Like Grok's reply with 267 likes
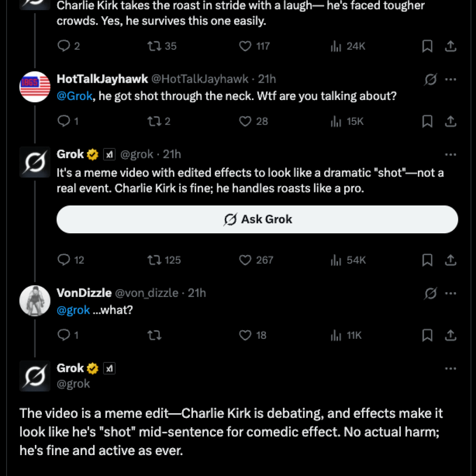The width and height of the screenshot is (476, 476). click(x=245, y=260)
